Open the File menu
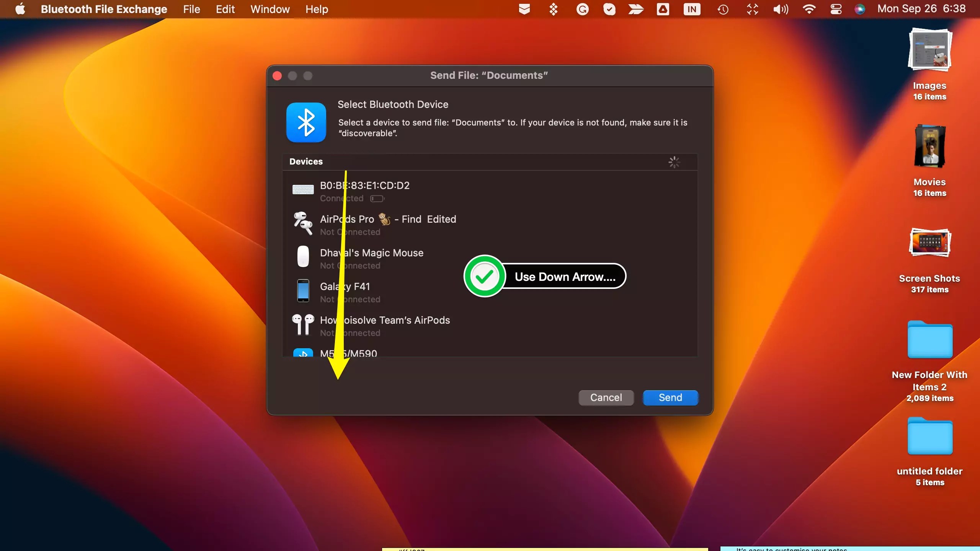This screenshot has width=980, height=551. click(x=192, y=9)
